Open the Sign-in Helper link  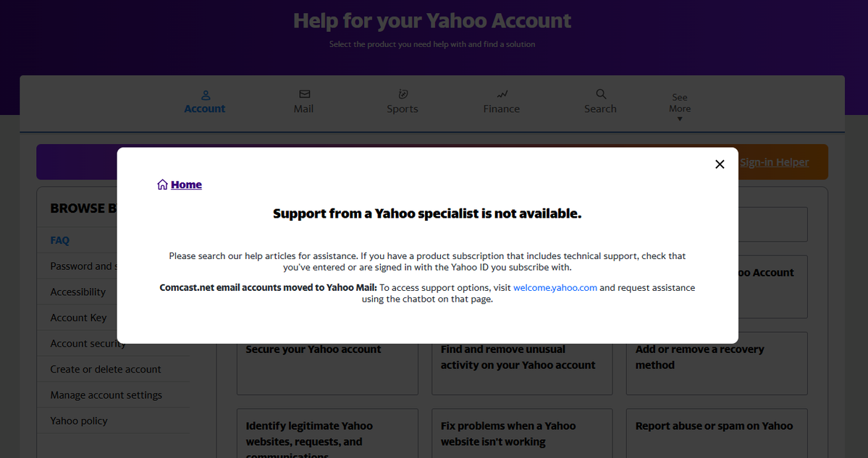pyautogui.click(x=775, y=162)
